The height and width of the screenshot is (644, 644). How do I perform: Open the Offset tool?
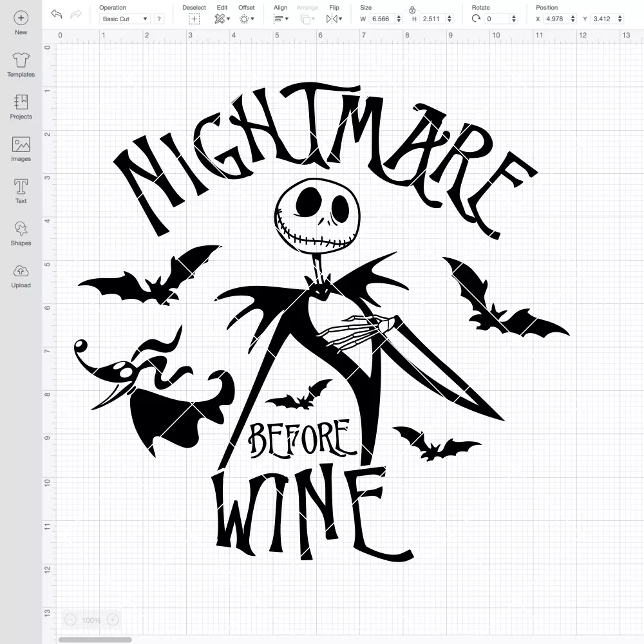coord(247,19)
